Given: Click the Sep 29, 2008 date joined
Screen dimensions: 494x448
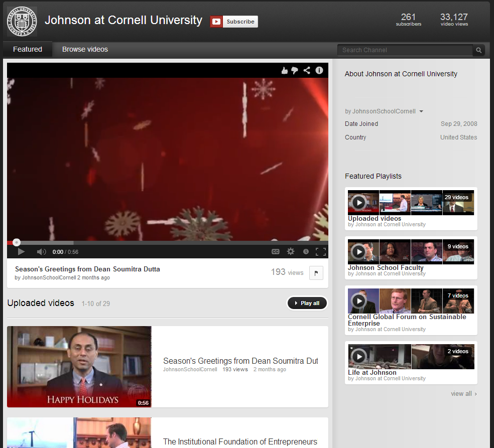Looking at the screenshot, I should click(459, 124).
